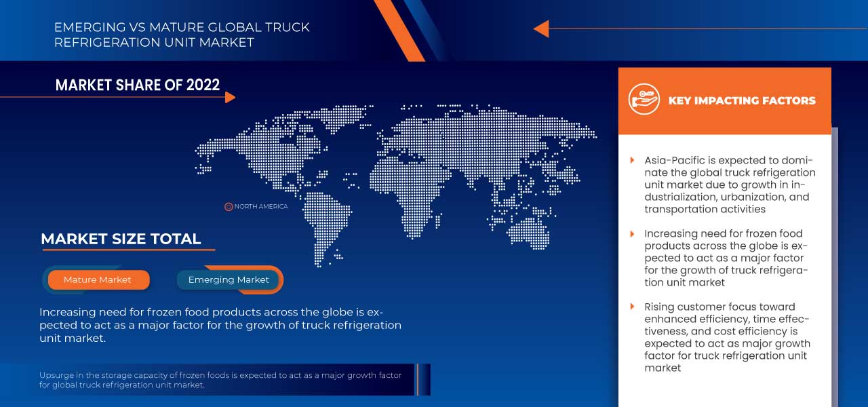Click the bullet triangle beside Asia-Pacific paragraph

click(x=632, y=161)
